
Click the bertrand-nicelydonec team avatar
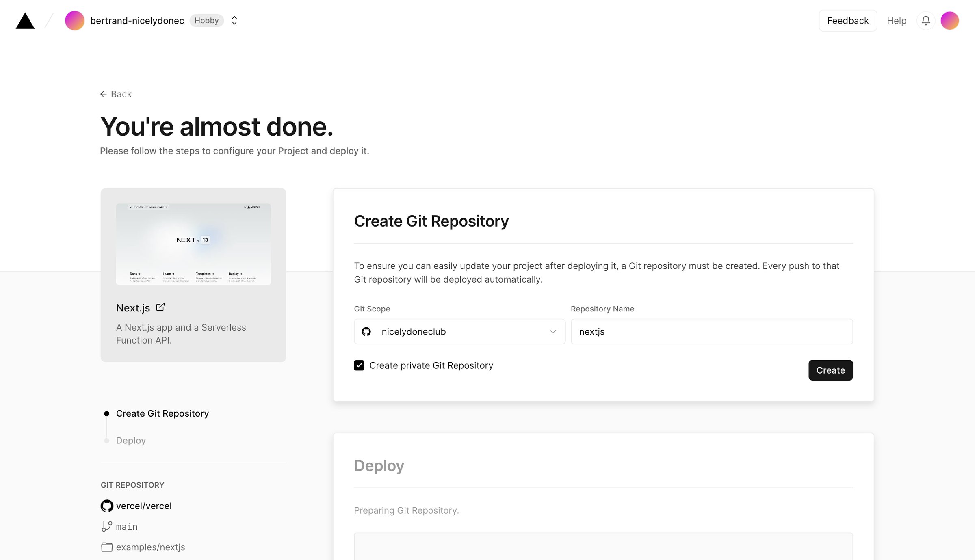75,21
